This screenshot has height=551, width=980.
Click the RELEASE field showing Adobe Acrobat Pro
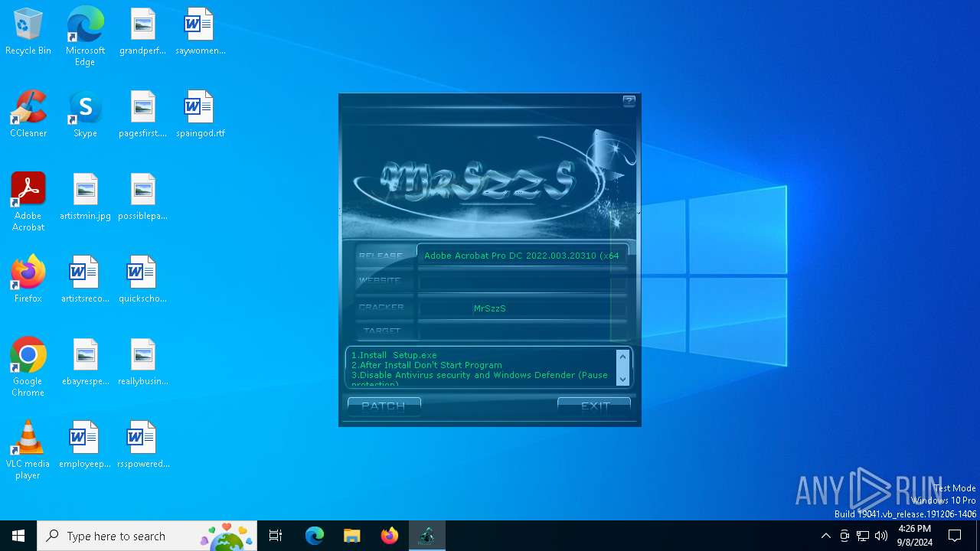click(522, 256)
